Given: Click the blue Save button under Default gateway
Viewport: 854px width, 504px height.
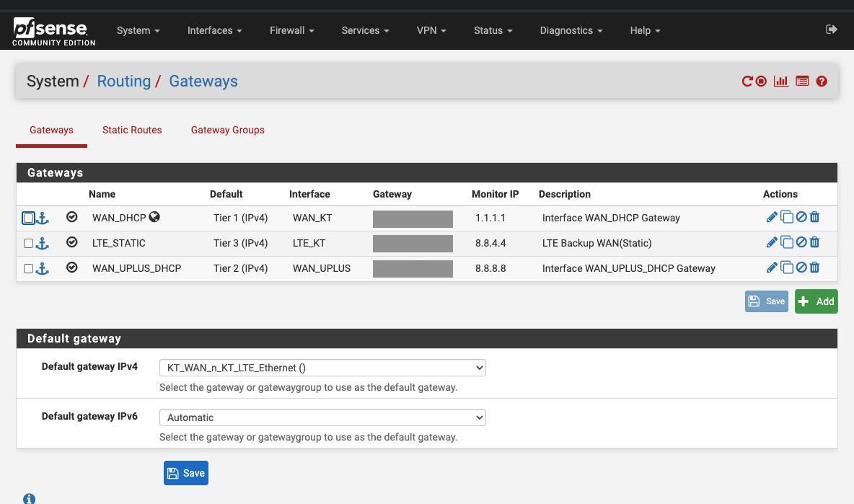Looking at the screenshot, I should (x=186, y=473).
